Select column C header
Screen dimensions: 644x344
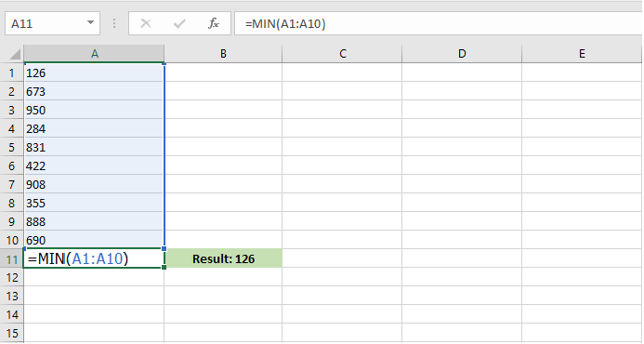(342, 54)
